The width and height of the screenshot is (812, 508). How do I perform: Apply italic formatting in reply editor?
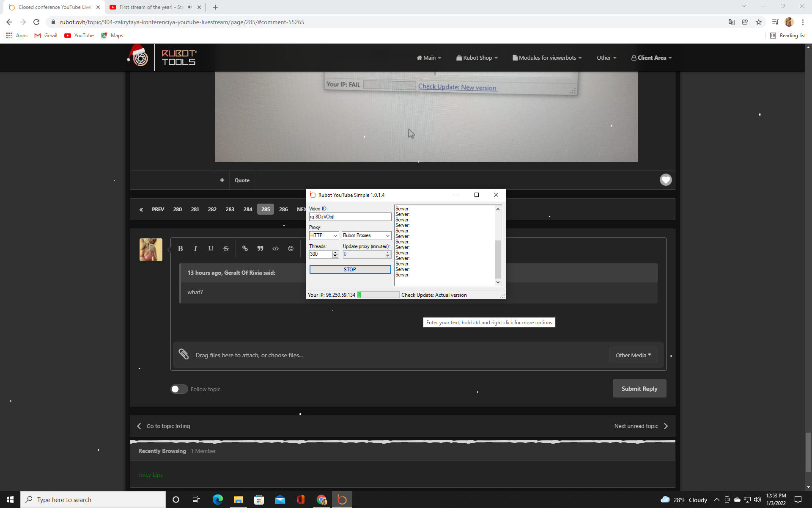pos(195,248)
